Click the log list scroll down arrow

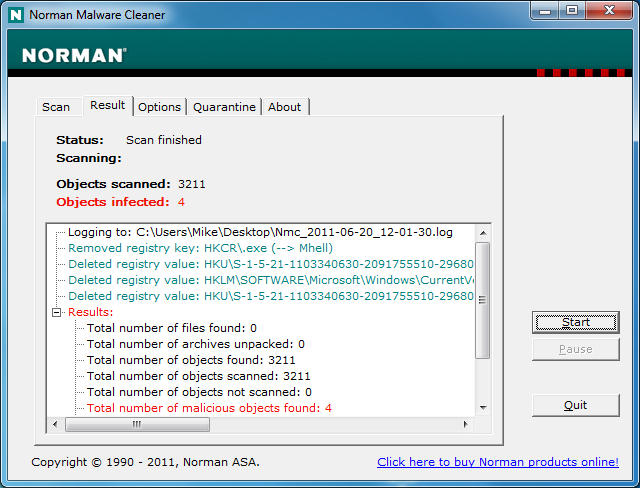pos(483,408)
